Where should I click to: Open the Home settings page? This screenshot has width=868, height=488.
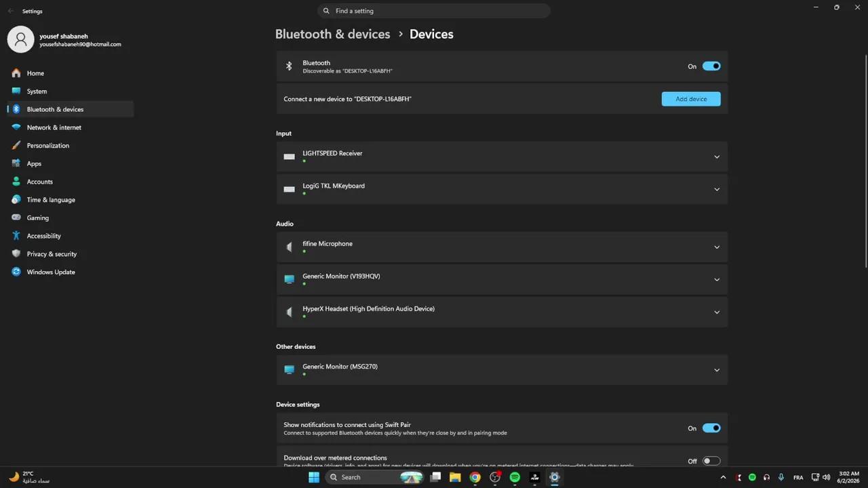click(x=70, y=73)
